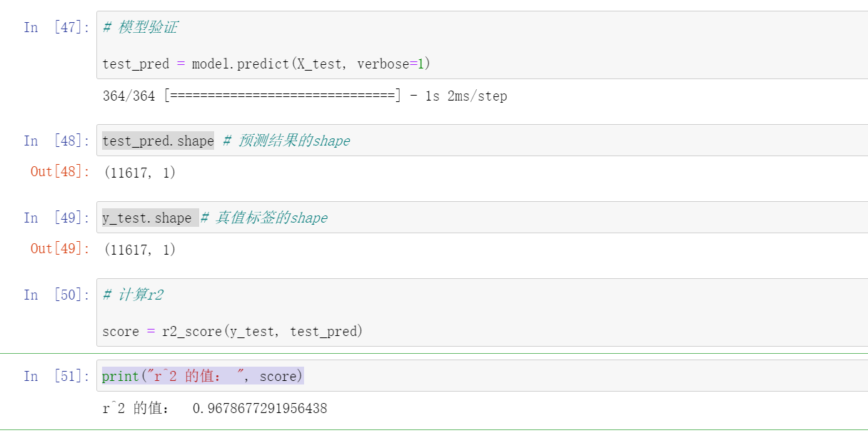Select the In [47] cell prompt
The height and width of the screenshot is (433, 868).
pyautogui.click(x=57, y=28)
